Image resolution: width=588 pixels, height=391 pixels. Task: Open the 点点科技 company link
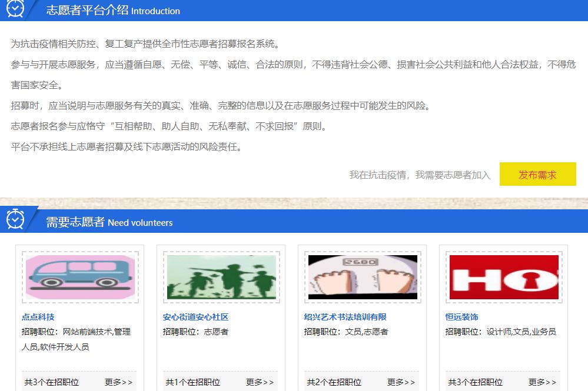coord(36,316)
